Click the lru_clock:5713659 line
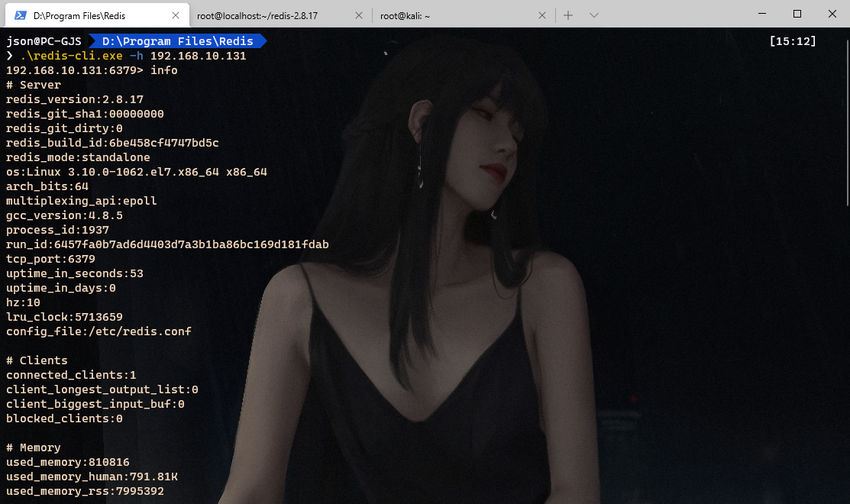 [64, 317]
